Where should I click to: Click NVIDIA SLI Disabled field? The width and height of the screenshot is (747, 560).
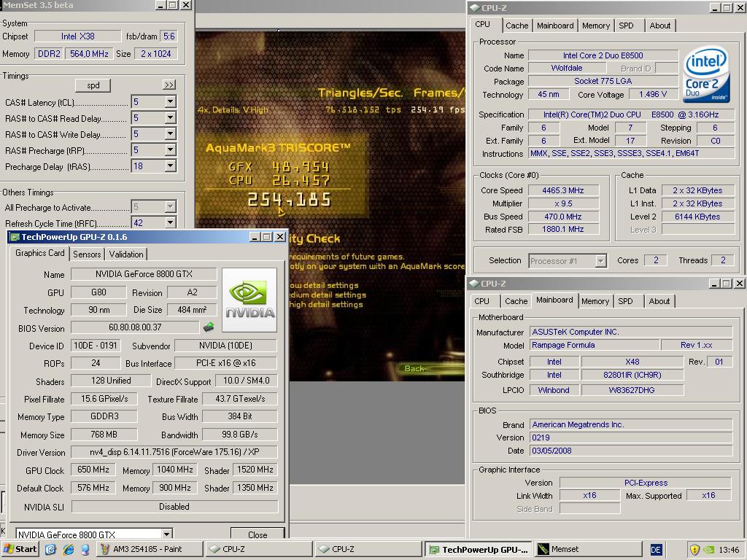click(174, 506)
